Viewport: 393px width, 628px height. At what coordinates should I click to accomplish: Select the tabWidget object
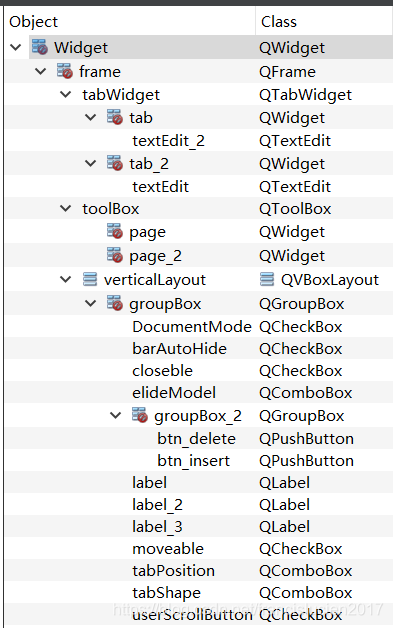tap(121, 95)
